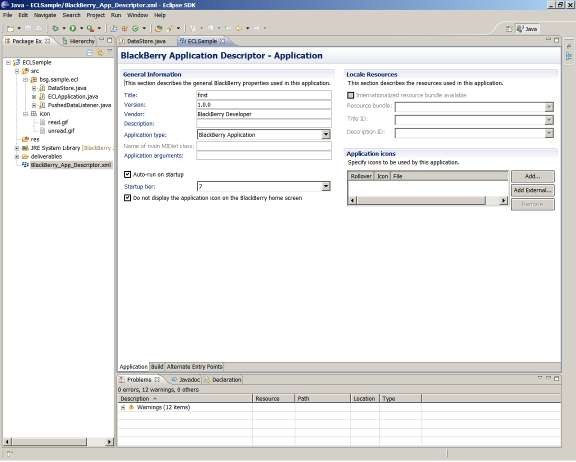
Task: Toggle Internationalized resource bundle available checkbox
Action: (x=350, y=95)
